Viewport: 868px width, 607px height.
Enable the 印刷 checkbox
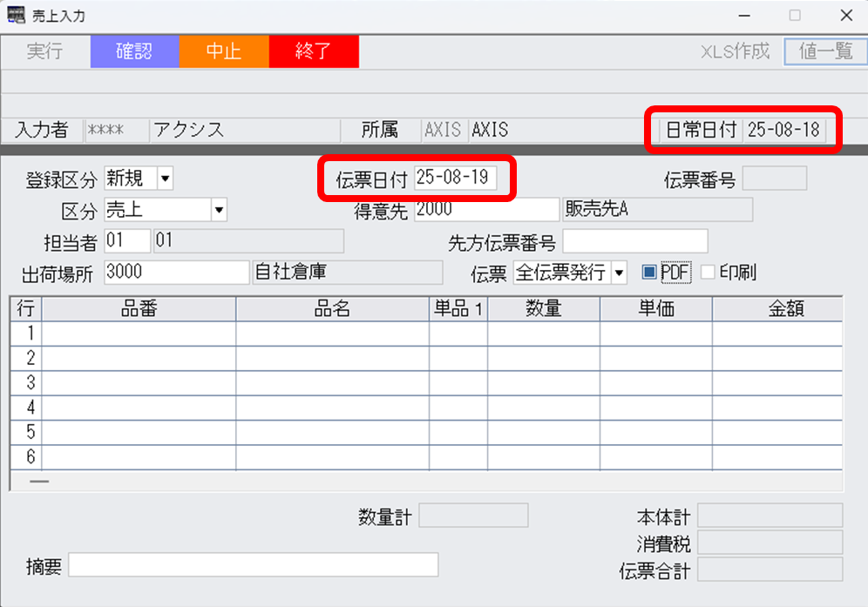point(708,273)
